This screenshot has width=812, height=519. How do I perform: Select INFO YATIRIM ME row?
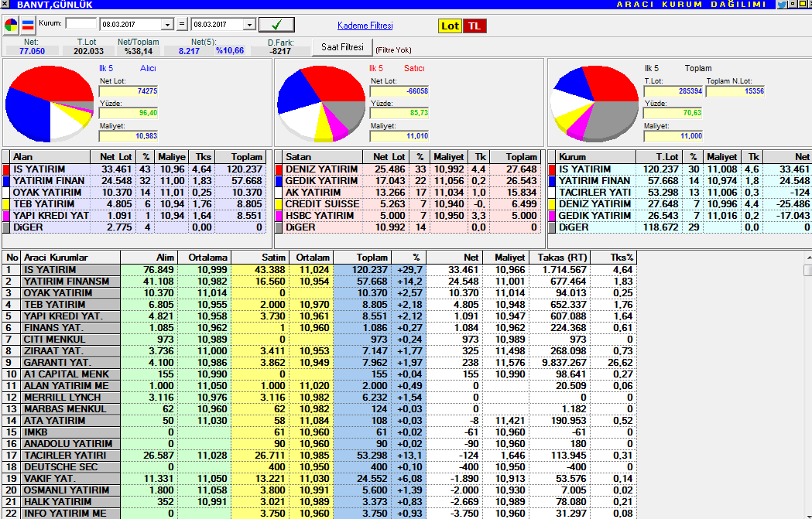[320, 514]
